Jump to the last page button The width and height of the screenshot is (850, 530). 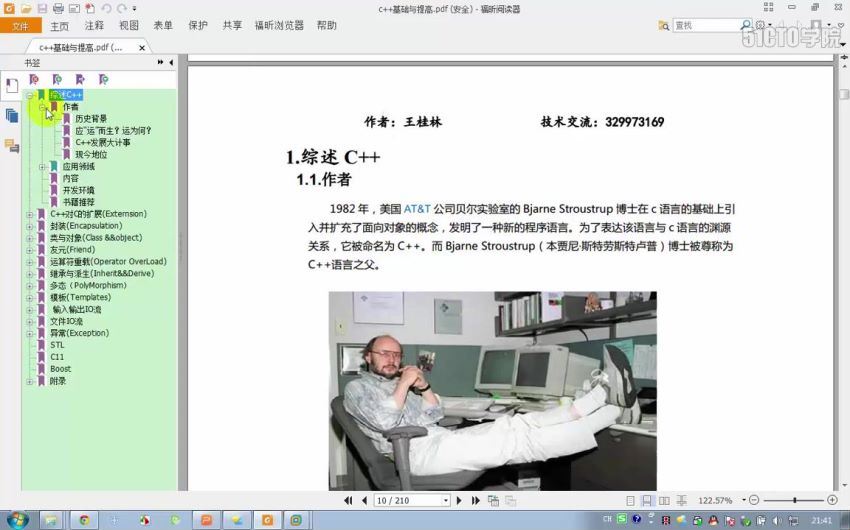[475, 501]
